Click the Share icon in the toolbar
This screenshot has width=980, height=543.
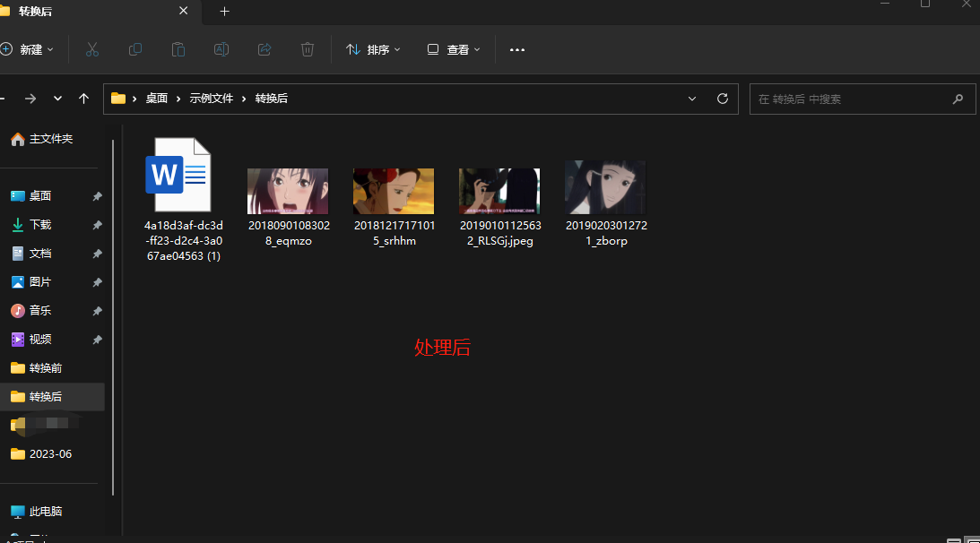[265, 49]
